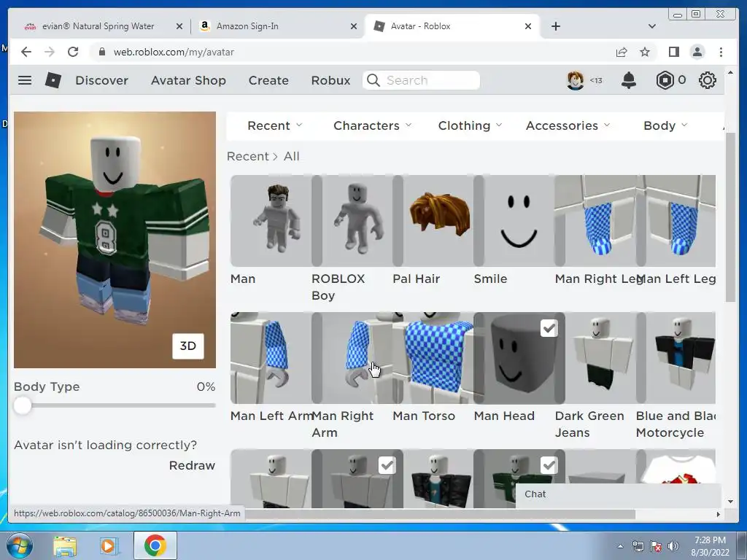Open Windows Start menu
Viewport: 747px width, 560px height.
pyautogui.click(x=20, y=545)
